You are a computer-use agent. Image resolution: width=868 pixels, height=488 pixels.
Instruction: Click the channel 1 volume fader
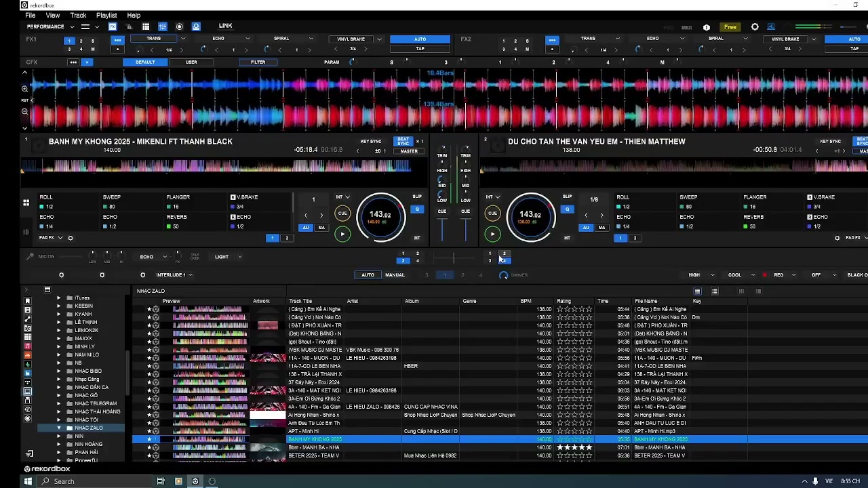coord(442,228)
